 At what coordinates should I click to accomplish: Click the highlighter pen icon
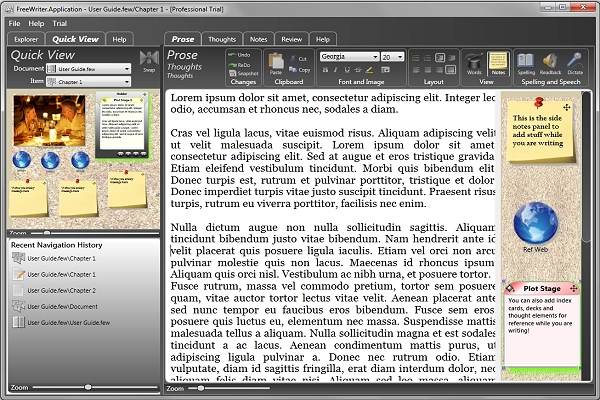point(369,70)
